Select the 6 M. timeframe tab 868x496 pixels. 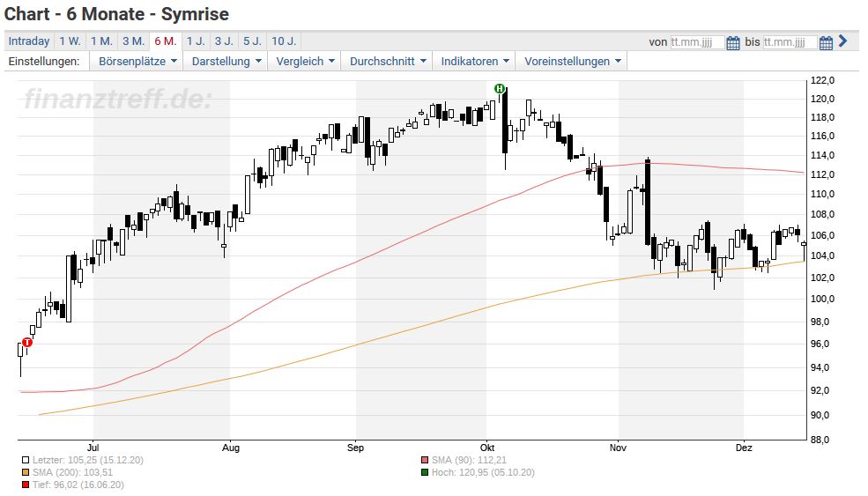coord(166,41)
